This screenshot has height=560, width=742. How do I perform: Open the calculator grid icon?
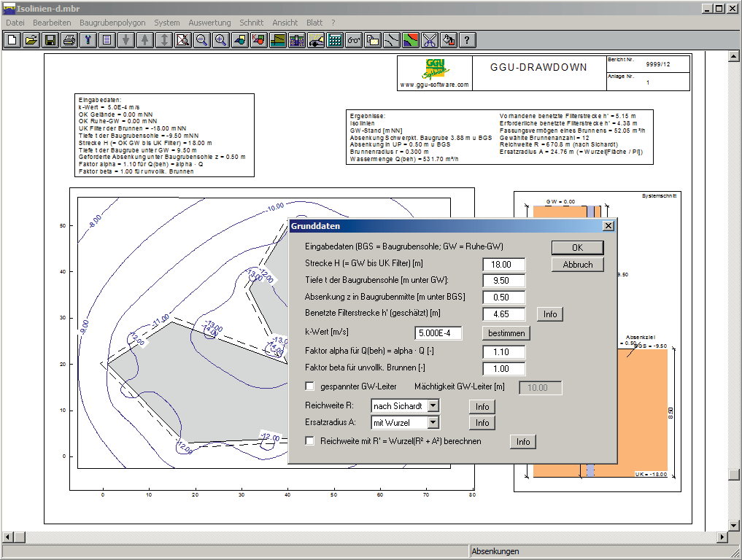pyautogui.click(x=335, y=40)
